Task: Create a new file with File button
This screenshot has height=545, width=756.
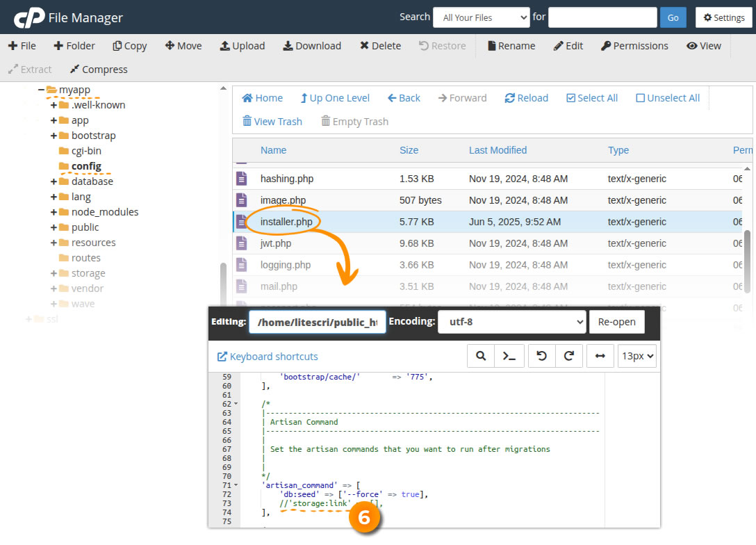Action: coord(22,46)
